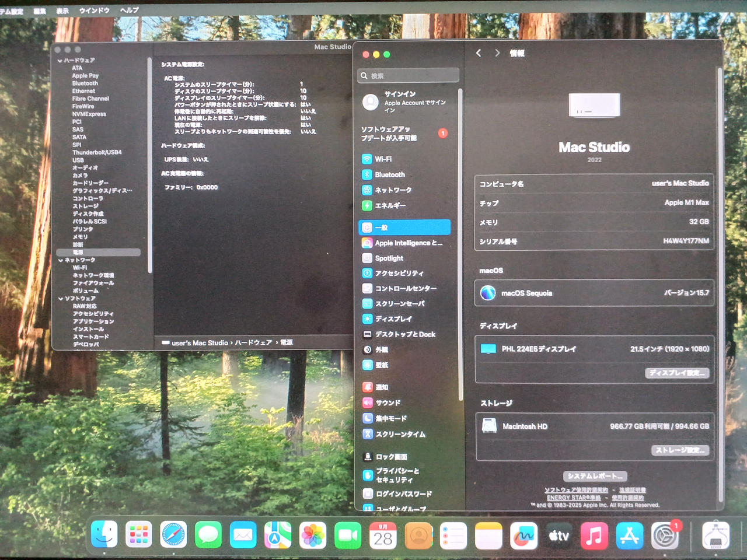Select Thunderbolt/USB4 in the hardware list

click(x=97, y=152)
